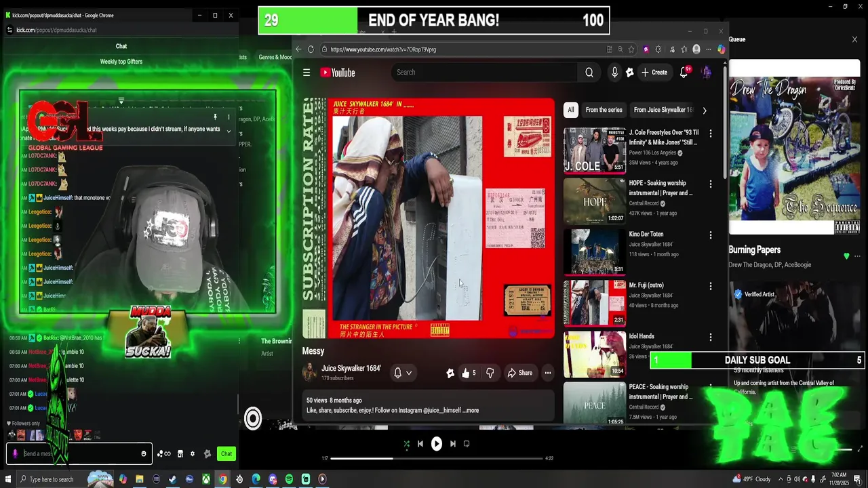The height and width of the screenshot is (488, 868).
Task: Share the Messy video
Action: [520, 373]
